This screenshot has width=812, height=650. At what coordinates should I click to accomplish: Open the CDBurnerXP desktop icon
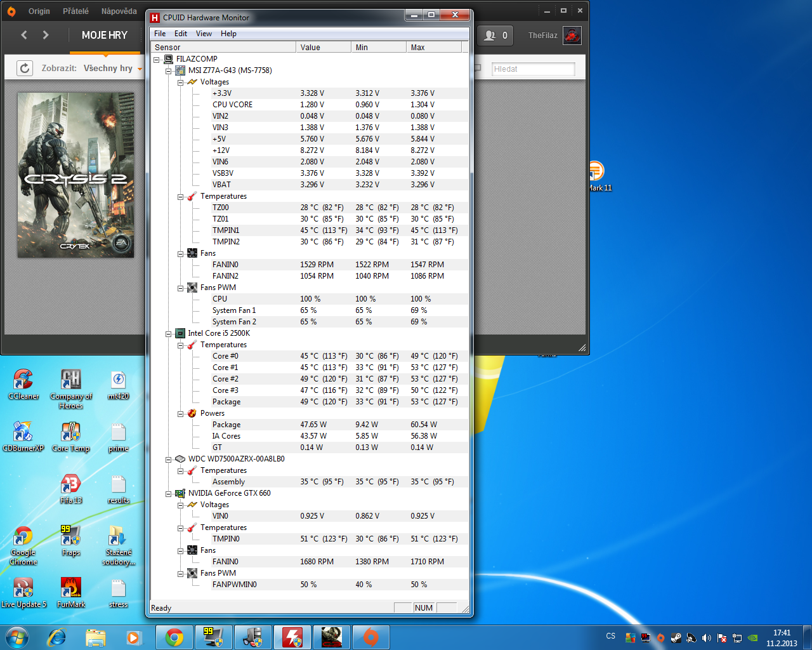click(23, 437)
